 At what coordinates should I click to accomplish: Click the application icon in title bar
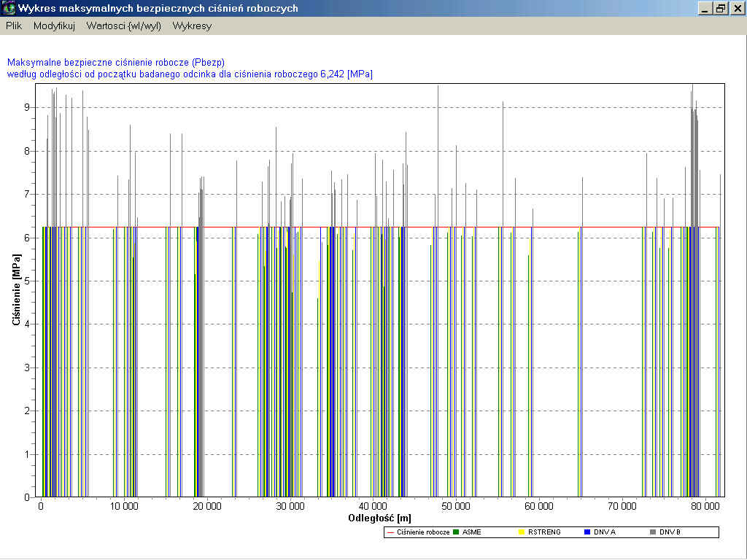point(8,8)
